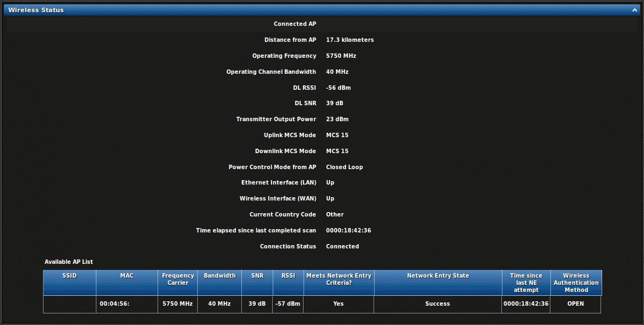This screenshot has height=325, width=644.
Task: Select the Closed Loop power control value
Action: pos(344,167)
